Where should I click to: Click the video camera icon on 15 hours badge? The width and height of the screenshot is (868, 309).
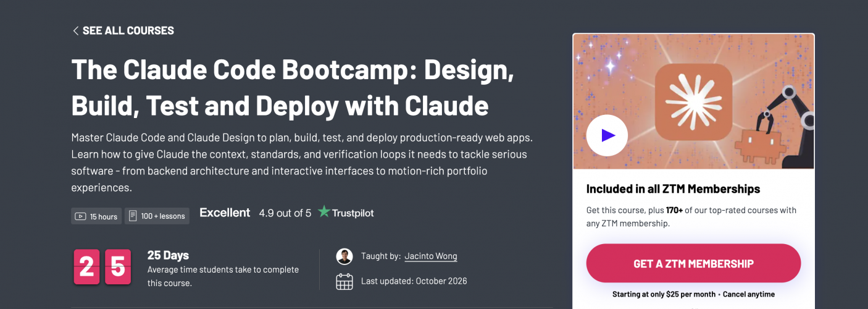pos(80,216)
